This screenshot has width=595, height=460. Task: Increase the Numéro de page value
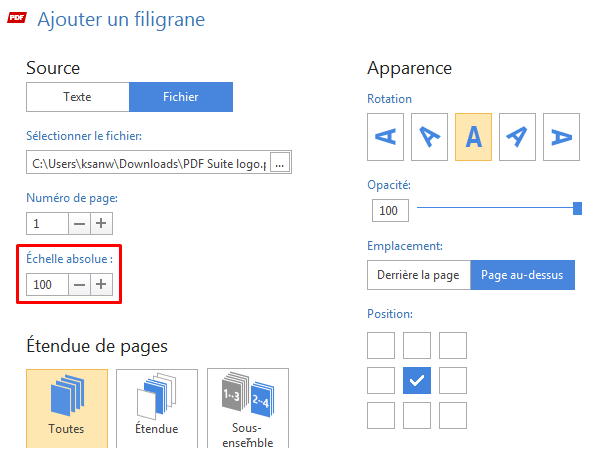point(101,224)
